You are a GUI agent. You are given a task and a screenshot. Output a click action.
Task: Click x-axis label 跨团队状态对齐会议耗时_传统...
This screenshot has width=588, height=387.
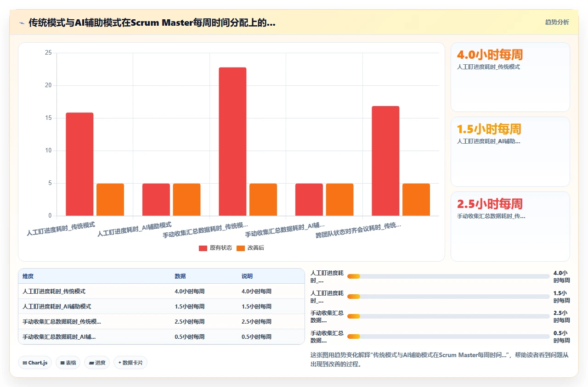pos(358,230)
